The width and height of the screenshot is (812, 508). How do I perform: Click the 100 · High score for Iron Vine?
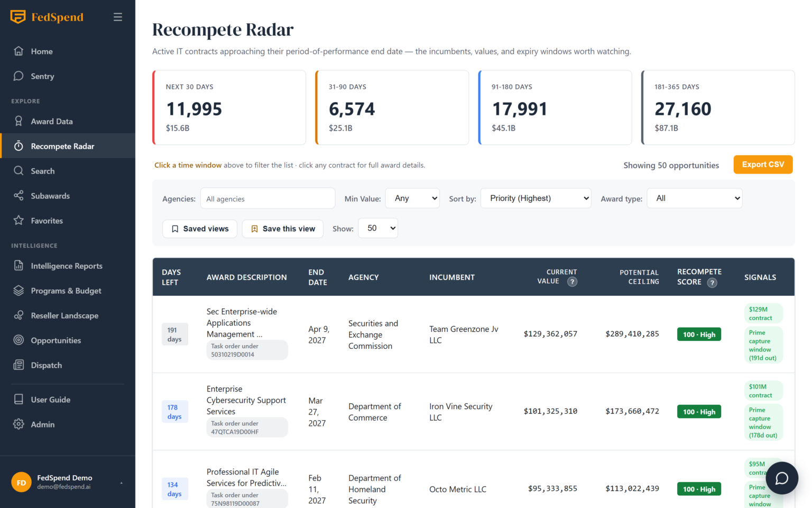[x=699, y=412]
